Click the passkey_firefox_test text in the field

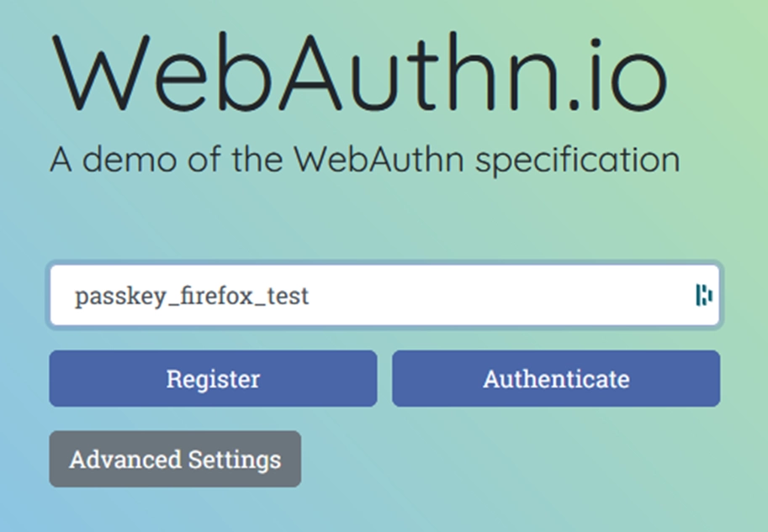click(192, 297)
